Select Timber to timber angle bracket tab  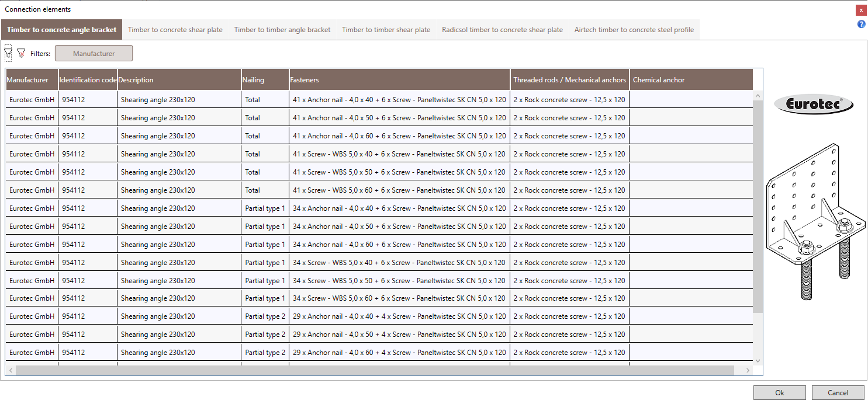(x=282, y=30)
